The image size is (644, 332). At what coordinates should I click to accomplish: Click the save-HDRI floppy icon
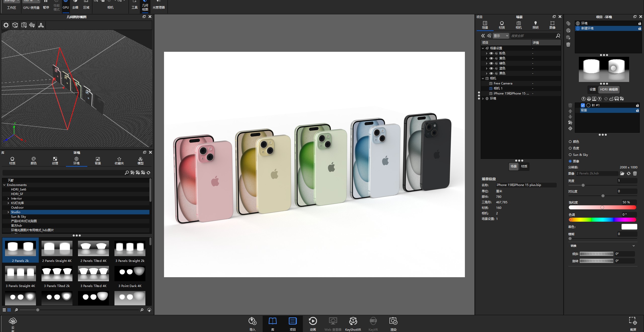point(617,99)
